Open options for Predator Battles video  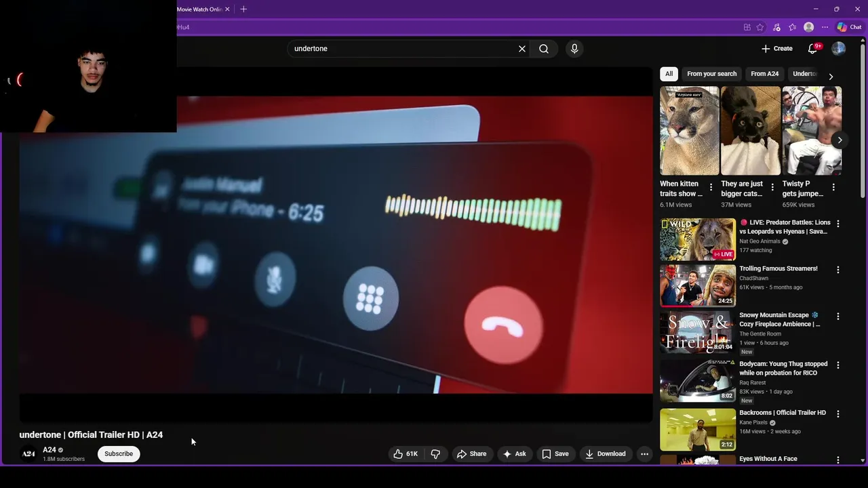coord(837,224)
